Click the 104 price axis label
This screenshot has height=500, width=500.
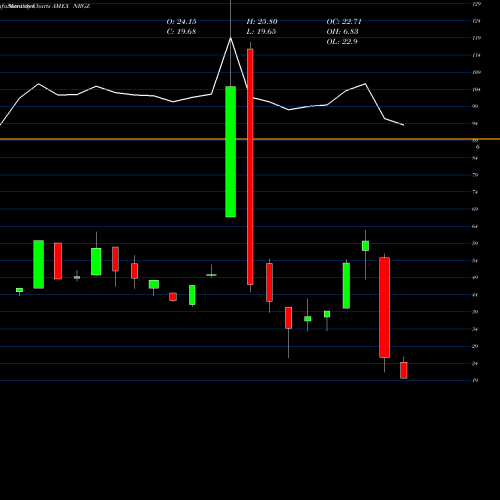click(x=476, y=89)
